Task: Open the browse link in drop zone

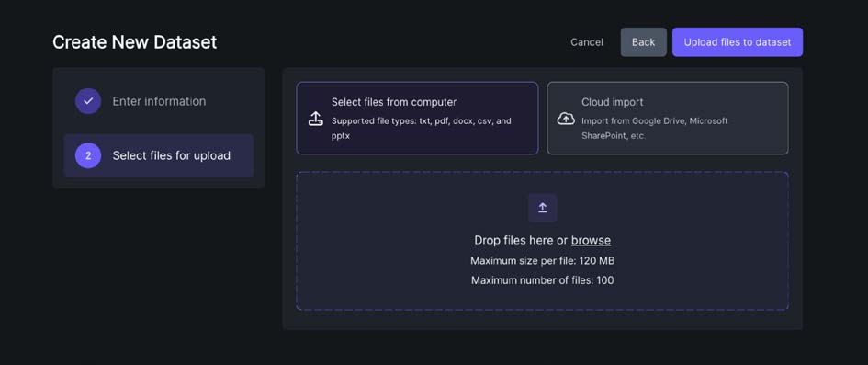Action: click(x=591, y=240)
